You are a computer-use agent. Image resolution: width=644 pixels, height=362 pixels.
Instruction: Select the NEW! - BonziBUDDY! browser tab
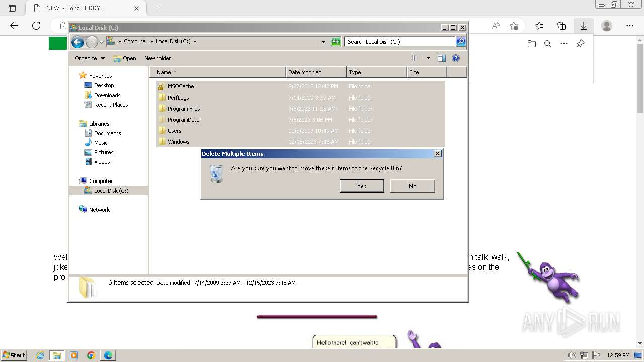coord(87,8)
